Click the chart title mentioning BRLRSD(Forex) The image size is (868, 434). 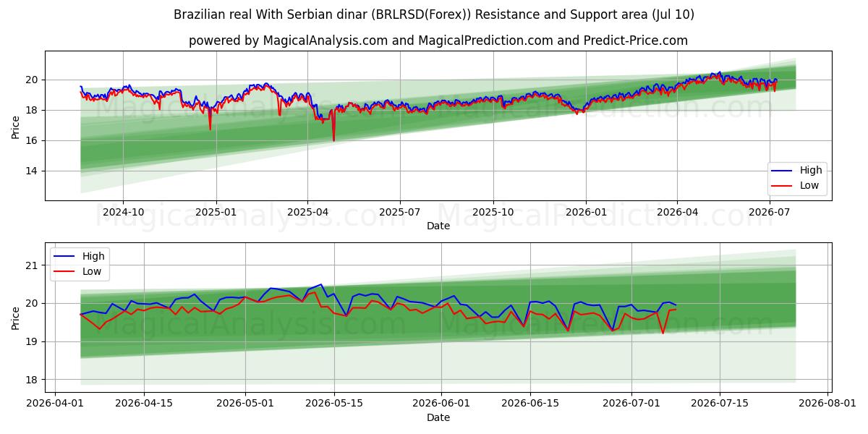(434, 14)
